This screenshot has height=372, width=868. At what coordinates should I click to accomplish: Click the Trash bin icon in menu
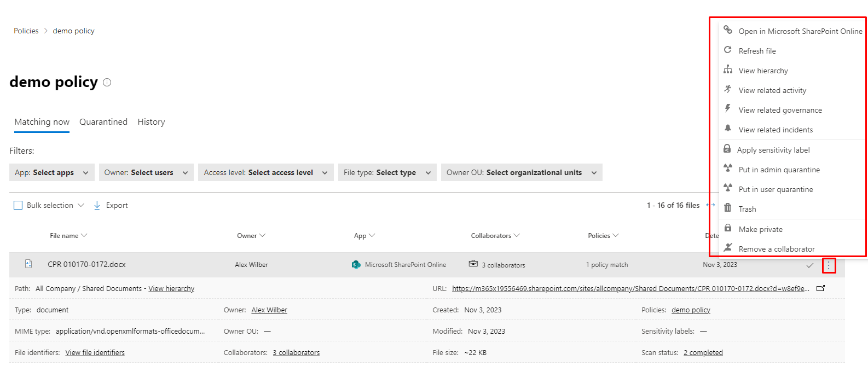728,208
